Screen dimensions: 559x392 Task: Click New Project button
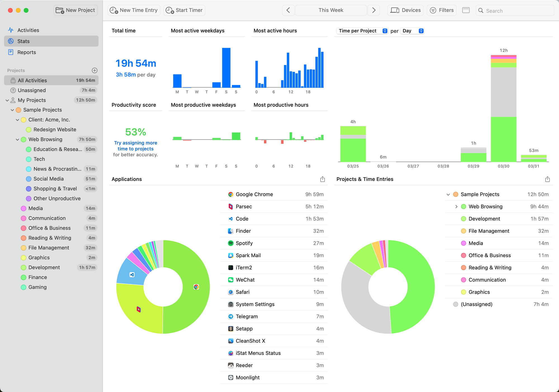click(75, 10)
